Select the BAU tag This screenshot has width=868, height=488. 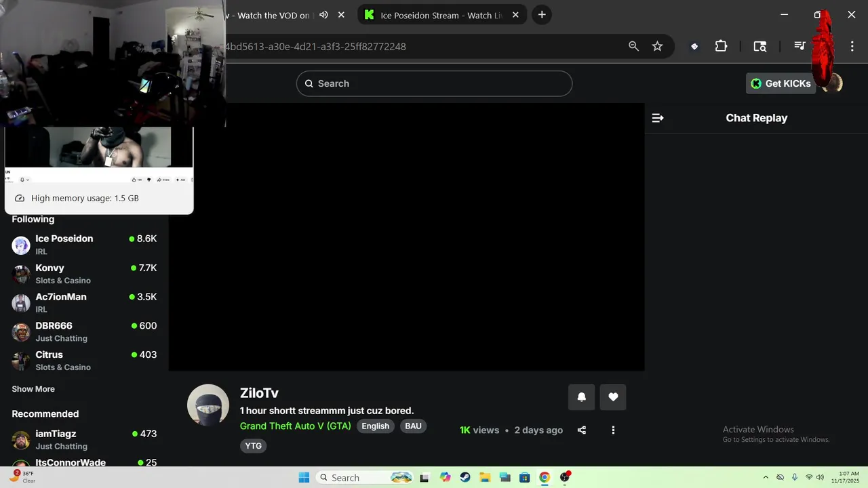point(413,426)
